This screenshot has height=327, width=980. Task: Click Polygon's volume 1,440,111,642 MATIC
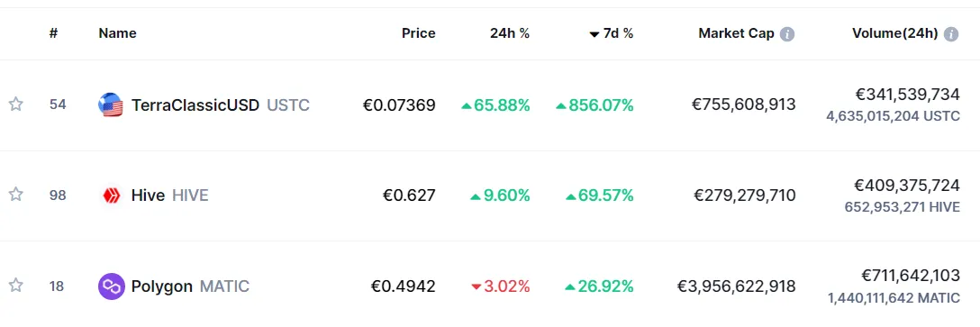tap(894, 298)
